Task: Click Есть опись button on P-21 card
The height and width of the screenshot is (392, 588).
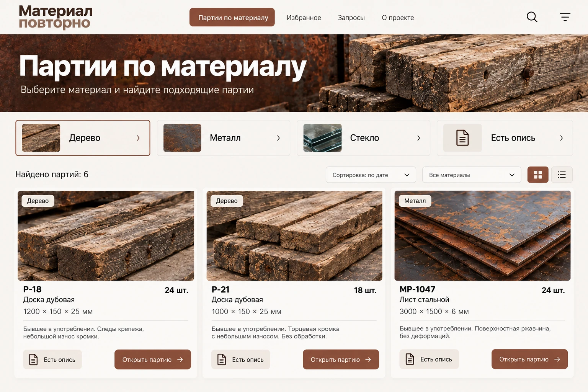Action: pos(240,359)
